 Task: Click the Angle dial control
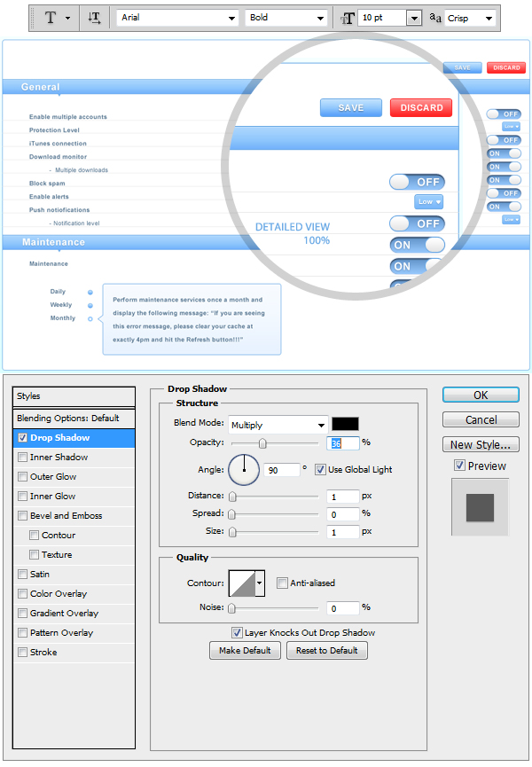pos(244,469)
